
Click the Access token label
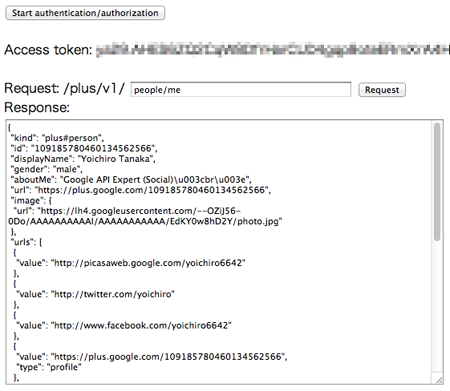click(48, 50)
